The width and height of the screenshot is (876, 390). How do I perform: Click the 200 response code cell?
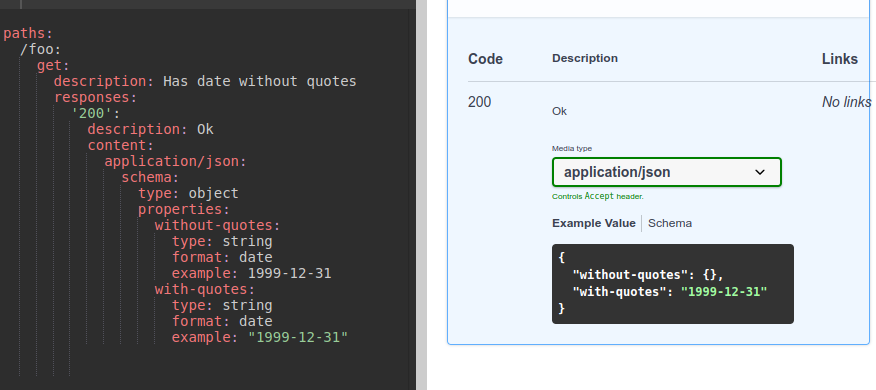coord(479,102)
